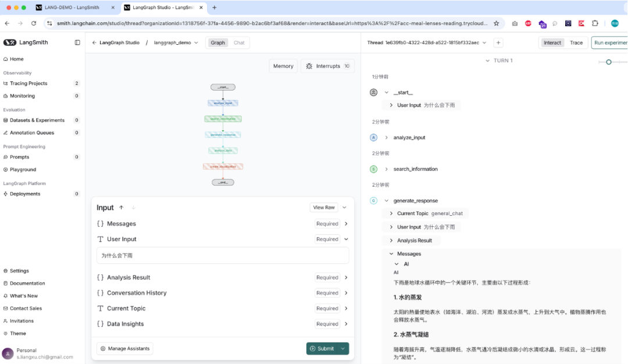Screen dimensions: 628x364
Task: Click Run experiment button
Action: (x=610, y=42)
